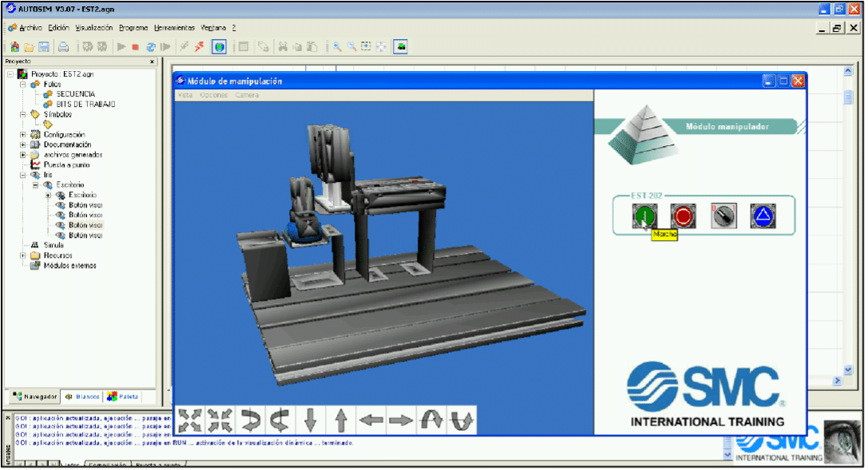Screen dimensions: 868x470
Task: Click the rotate-up arch arrow camera icon
Action: click(x=432, y=420)
